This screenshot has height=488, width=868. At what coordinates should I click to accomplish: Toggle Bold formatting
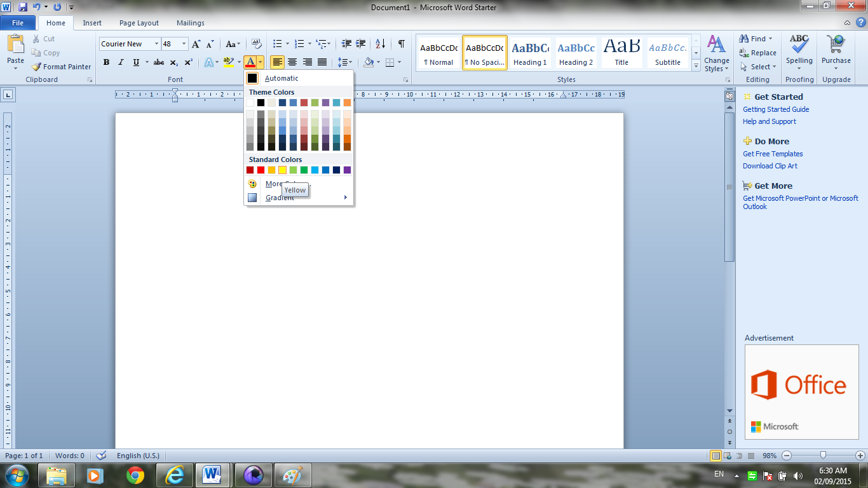pos(106,62)
